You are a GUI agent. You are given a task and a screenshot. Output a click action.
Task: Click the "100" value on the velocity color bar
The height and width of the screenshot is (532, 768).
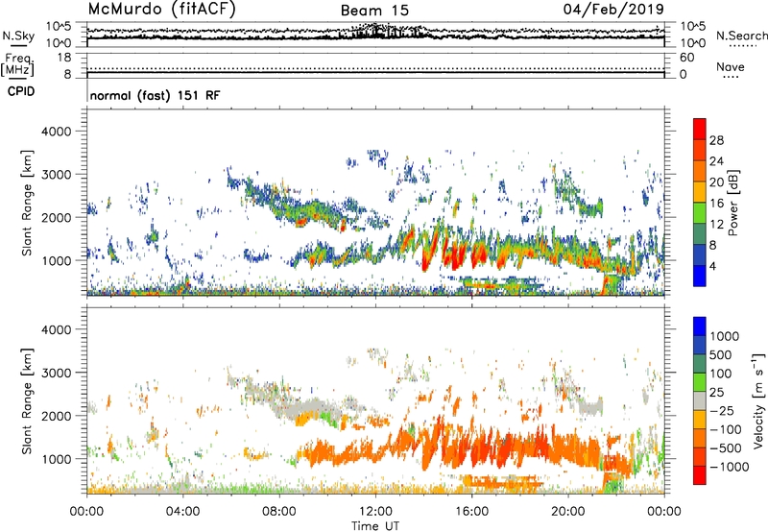point(721,374)
